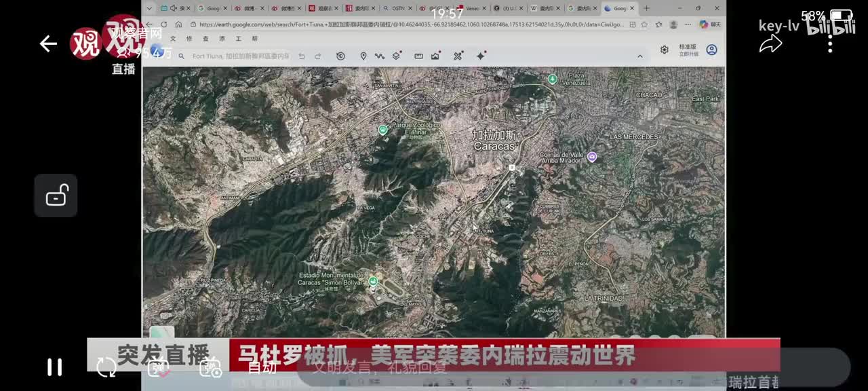Toggle the danmaku on/off icon
The height and width of the screenshot is (391, 868).
click(x=160, y=367)
